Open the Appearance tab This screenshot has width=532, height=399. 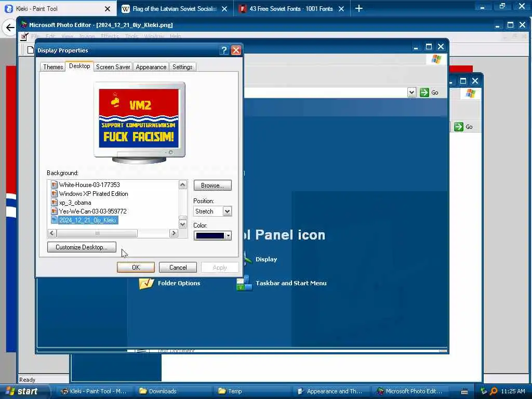click(x=151, y=67)
